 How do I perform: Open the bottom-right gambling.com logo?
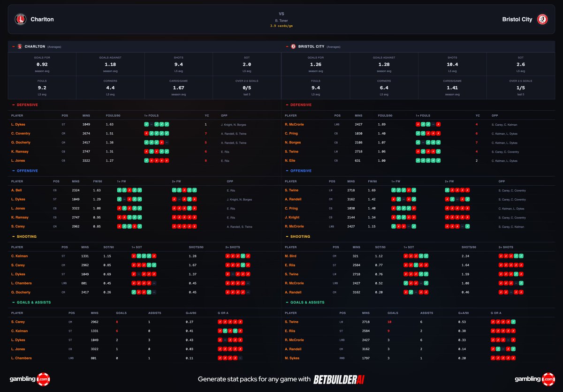point(535,379)
